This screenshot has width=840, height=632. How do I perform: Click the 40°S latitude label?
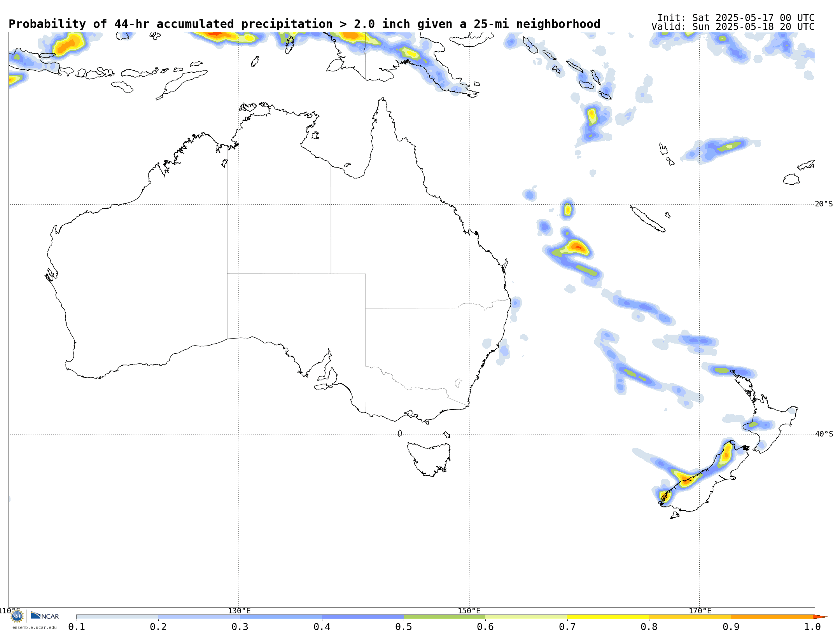[824, 434]
